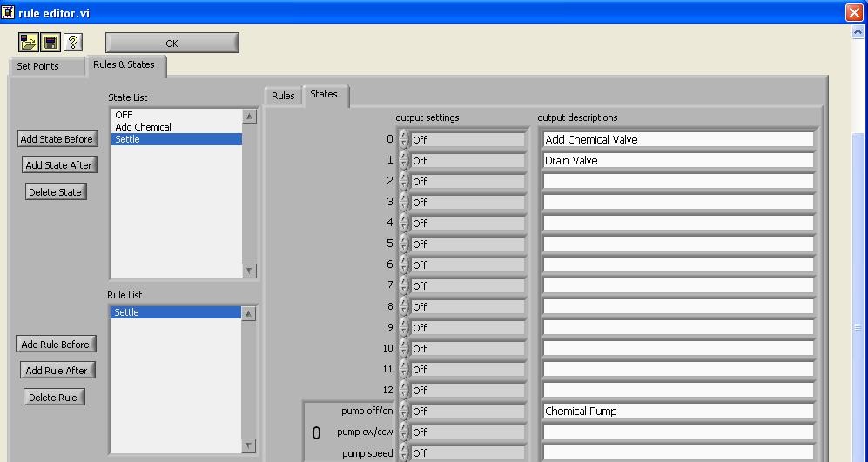Click the Delete State button

pyautogui.click(x=56, y=192)
